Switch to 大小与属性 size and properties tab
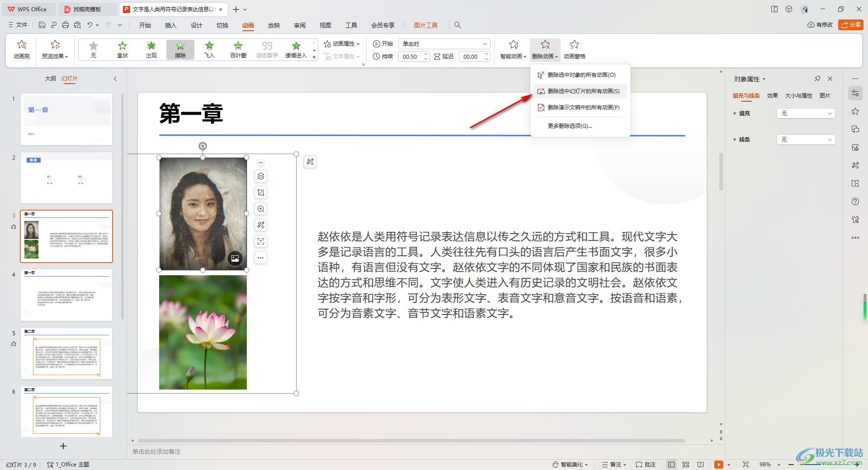 (798, 96)
